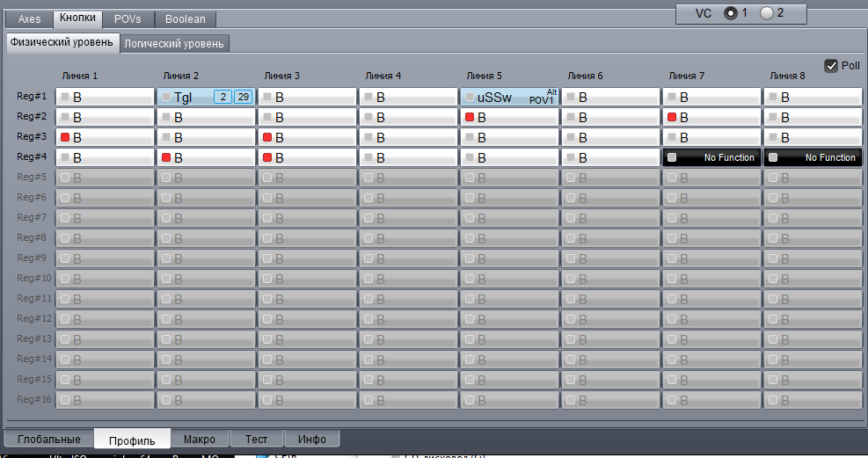The width and height of the screenshot is (868, 458).
Task: Click the gray indicator in Reg#1 Линия 4
Action: [x=368, y=97]
